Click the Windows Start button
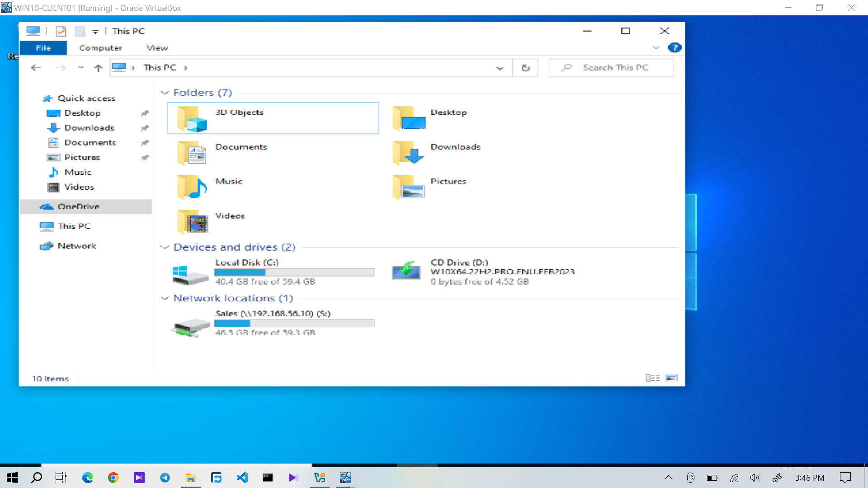Screen dimensions: 868x488 tap(12, 478)
